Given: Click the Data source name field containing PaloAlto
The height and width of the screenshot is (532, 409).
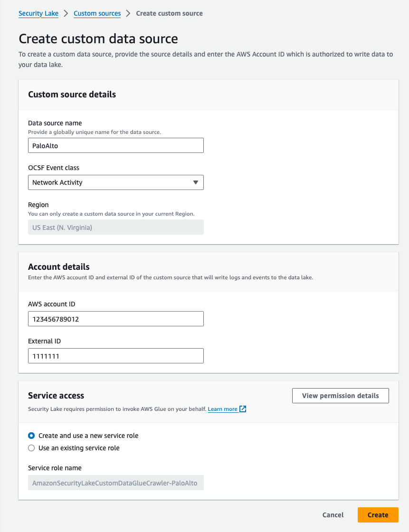Looking at the screenshot, I should [116, 145].
